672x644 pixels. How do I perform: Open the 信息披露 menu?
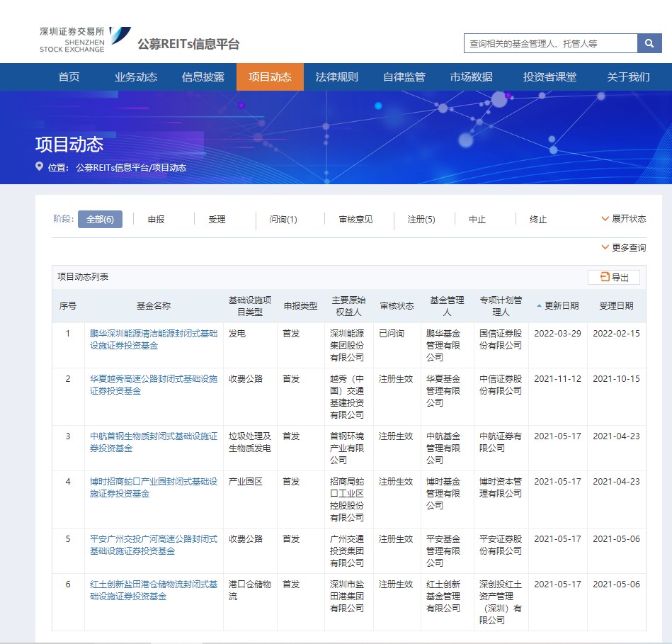203,77
